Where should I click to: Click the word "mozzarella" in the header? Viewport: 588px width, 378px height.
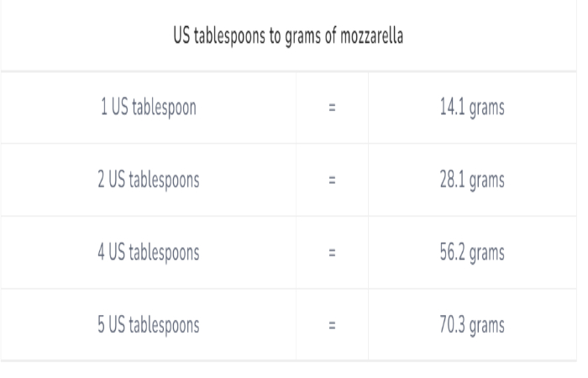(371, 35)
